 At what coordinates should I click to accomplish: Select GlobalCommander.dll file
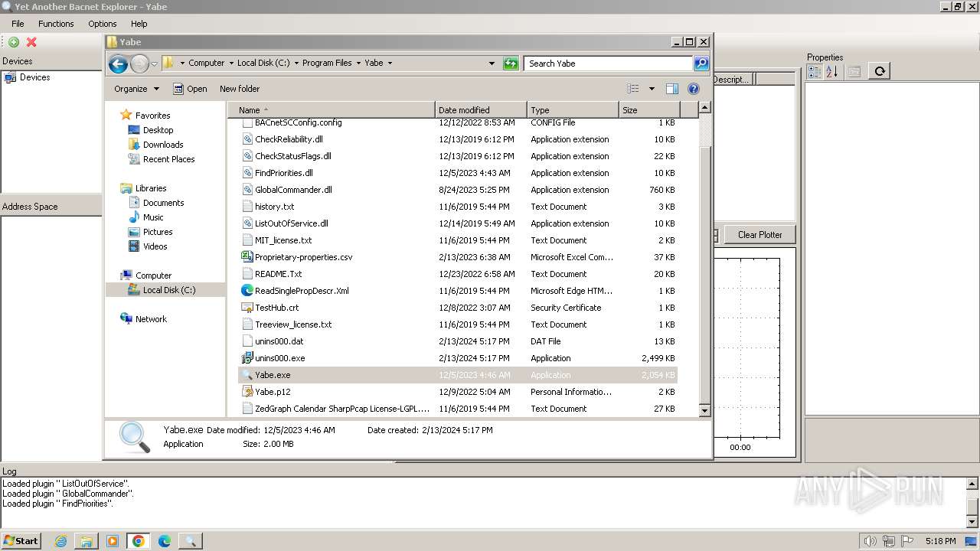pos(458,190)
